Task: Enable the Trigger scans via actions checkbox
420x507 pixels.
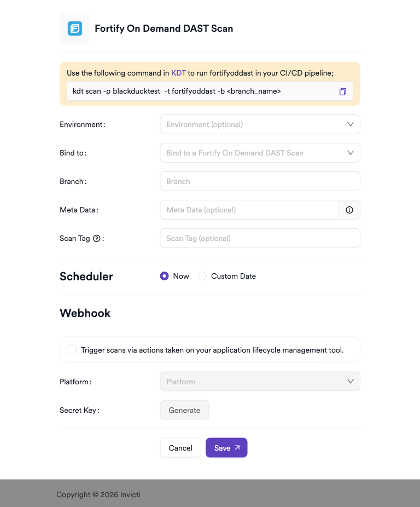Action: click(x=72, y=350)
